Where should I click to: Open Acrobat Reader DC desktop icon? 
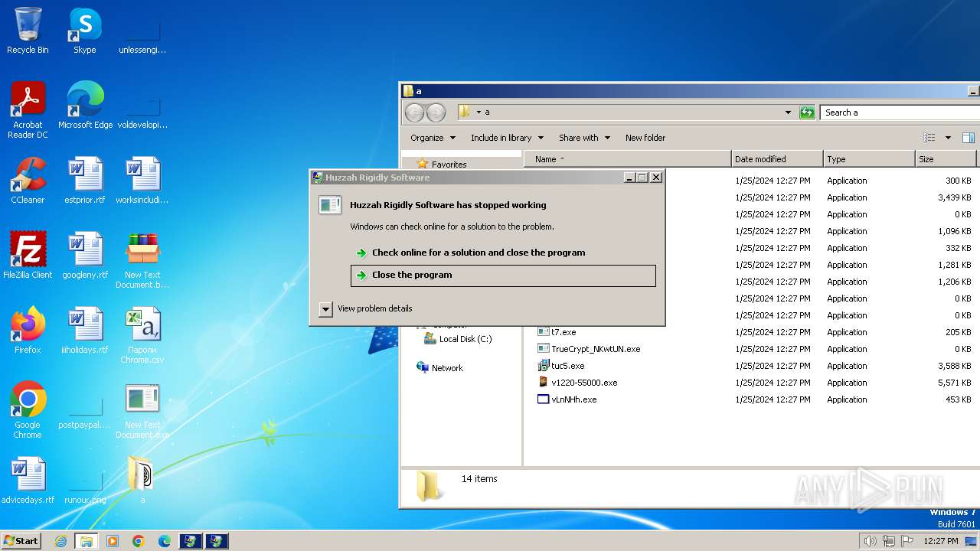pos(28,109)
